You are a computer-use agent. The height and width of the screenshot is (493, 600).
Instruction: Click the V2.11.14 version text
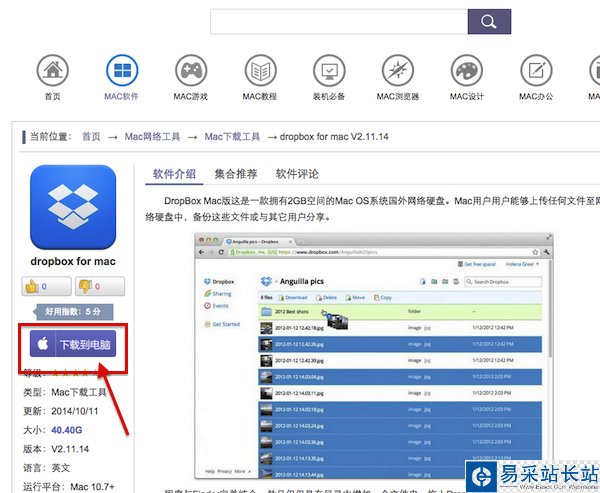[x=70, y=449]
